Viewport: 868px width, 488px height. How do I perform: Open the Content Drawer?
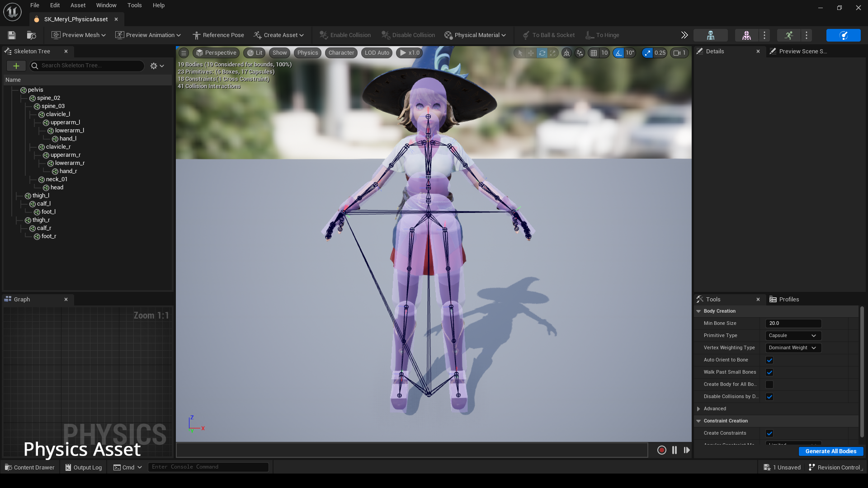(30, 467)
